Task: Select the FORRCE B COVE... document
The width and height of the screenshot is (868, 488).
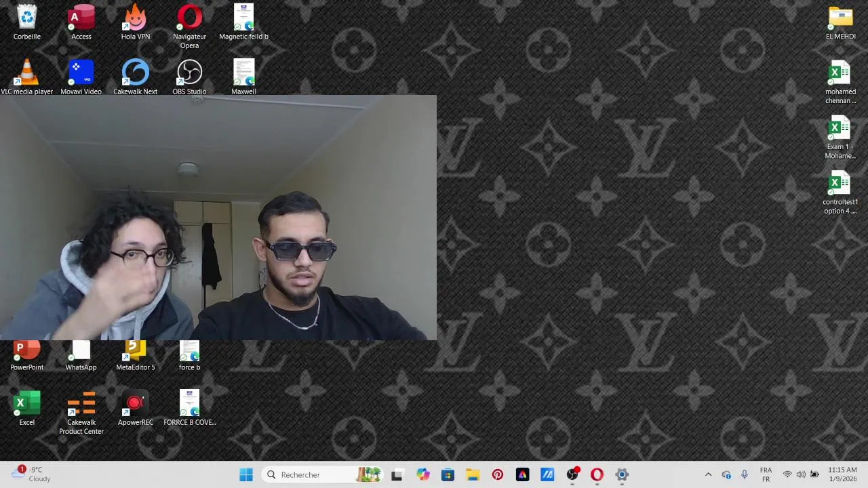Action: (x=190, y=408)
